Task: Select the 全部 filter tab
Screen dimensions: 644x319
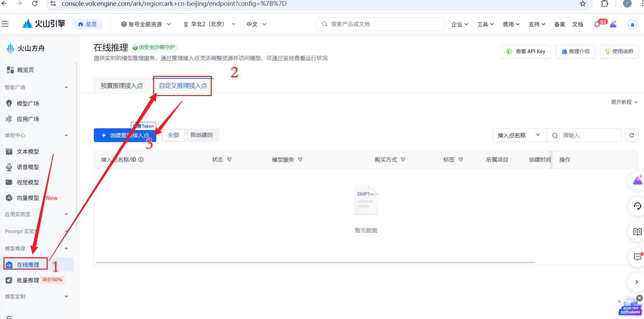Action: pos(173,135)
